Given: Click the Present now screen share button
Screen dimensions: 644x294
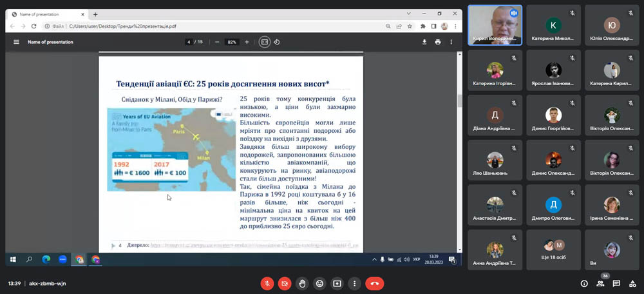Looking at the screenshot, I should [x=336, y=283].
